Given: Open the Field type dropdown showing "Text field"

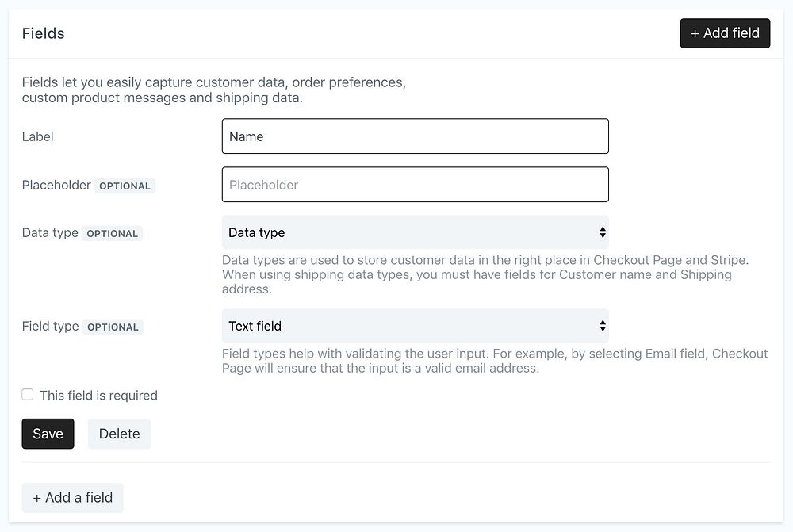Looking at the screenshot, I should pos(415,326).
